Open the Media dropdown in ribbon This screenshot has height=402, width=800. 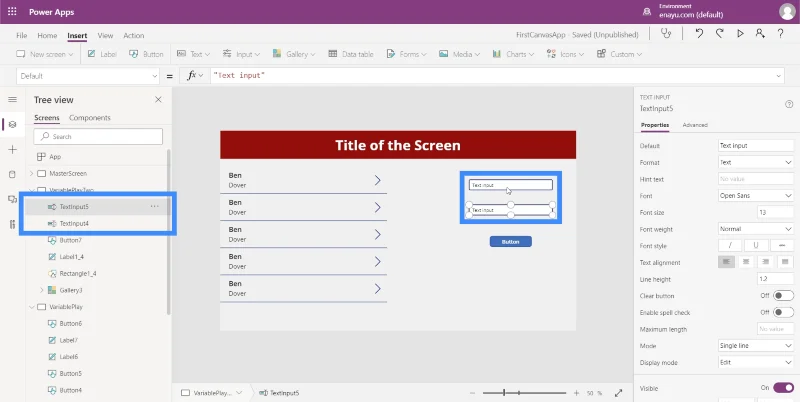tap(459, 54)
